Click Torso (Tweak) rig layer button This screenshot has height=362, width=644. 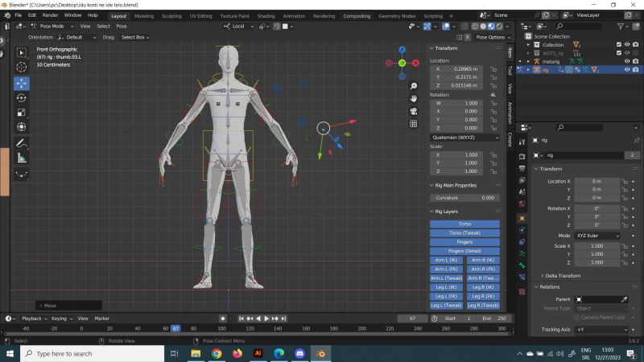(x=465, y=232)
